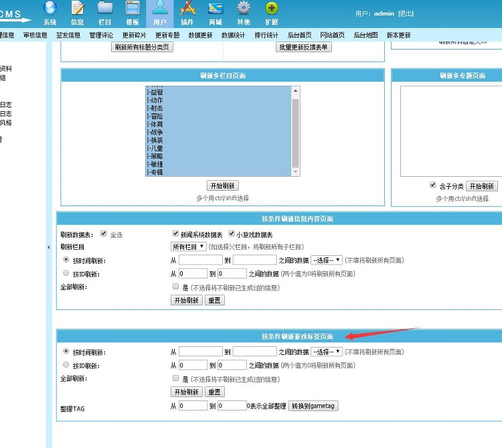Screen dimensions: 502x448
Task: Open the 管理评论 menu item
Action: pos(101,35)
